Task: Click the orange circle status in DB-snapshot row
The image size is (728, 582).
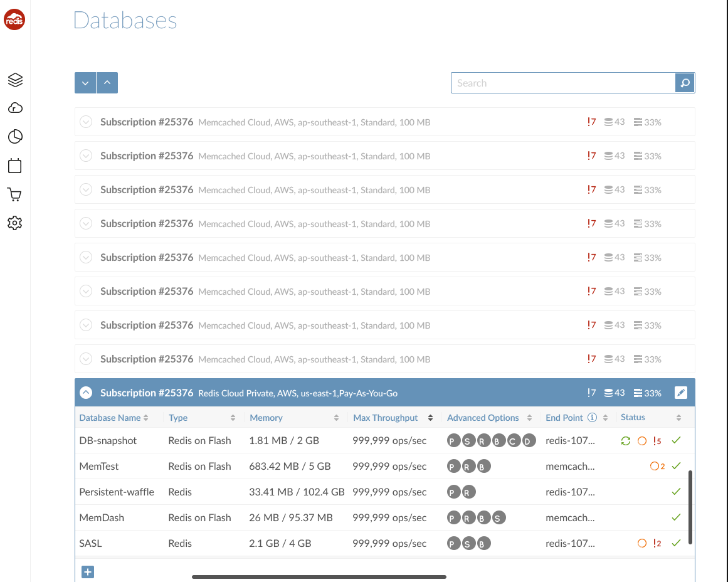Action: [642, 441]
